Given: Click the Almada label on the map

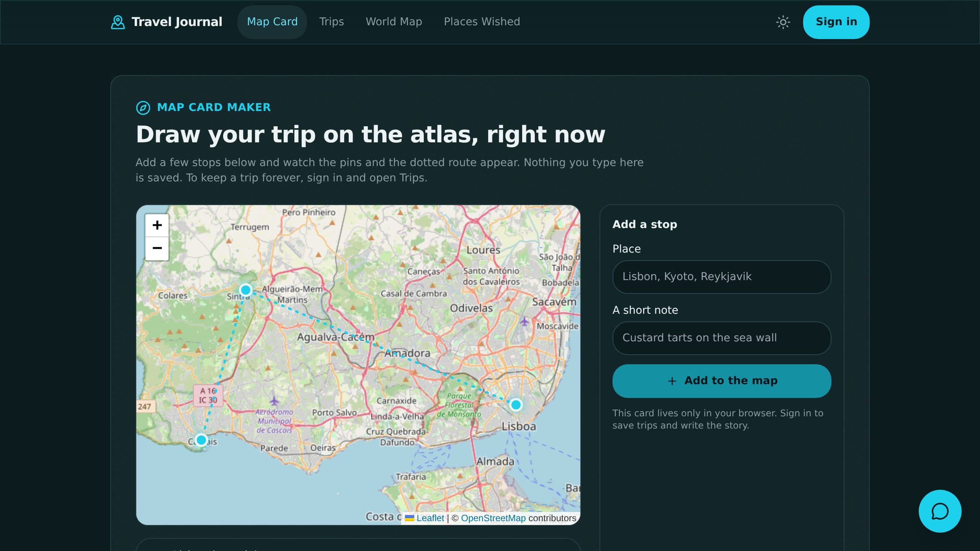Looking at the screenshot, I should (495, 461).
